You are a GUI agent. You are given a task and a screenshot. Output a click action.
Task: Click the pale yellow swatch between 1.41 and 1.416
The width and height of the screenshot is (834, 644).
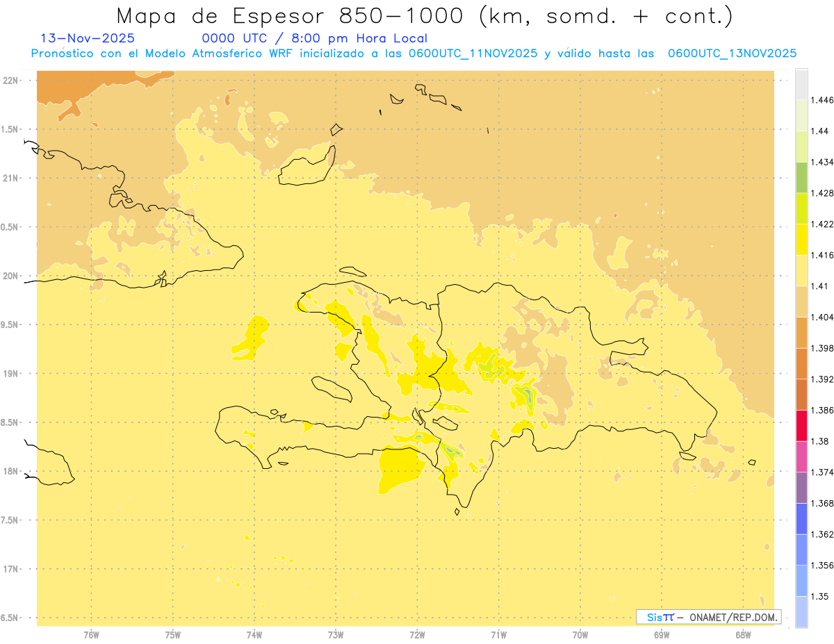click(x=801, y=270)
